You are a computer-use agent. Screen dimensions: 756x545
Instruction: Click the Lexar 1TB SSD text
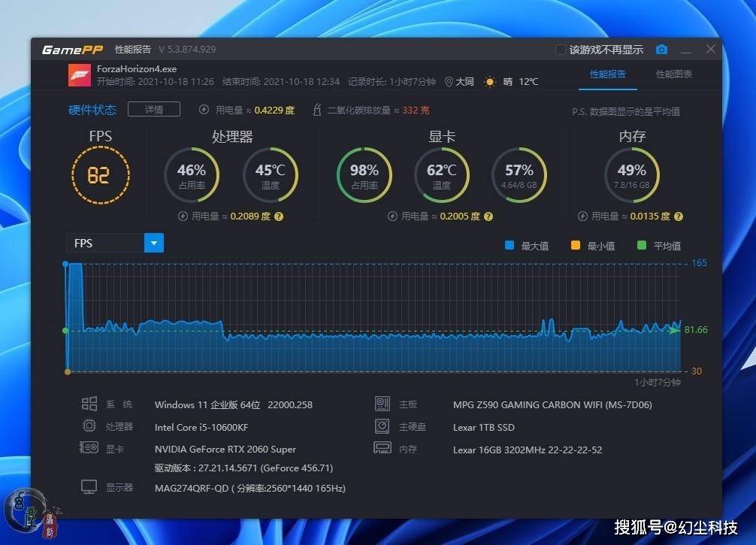[484, 427]
